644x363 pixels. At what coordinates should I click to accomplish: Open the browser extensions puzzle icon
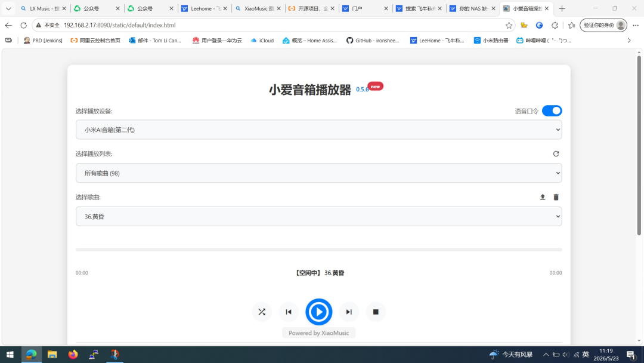tap(555, 25)
